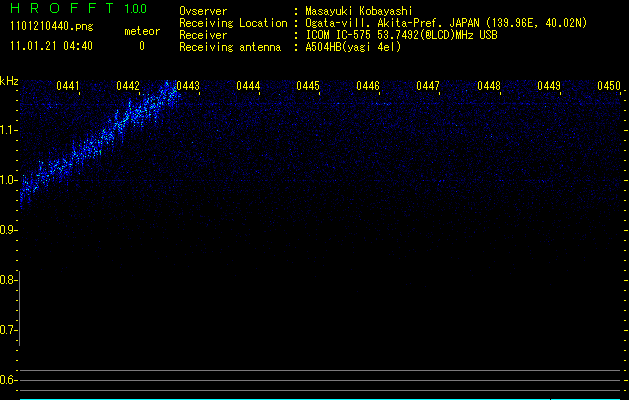Click the 0.9 kHz axis label

[8, 230]
